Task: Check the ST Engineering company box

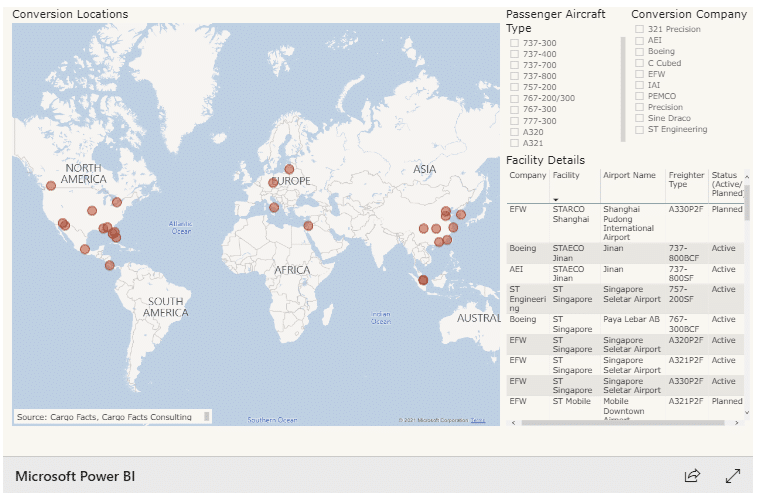Action: (x=639, y=129)
